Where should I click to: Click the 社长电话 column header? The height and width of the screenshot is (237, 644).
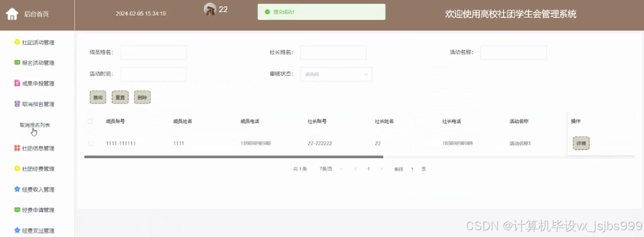point(451,121)
